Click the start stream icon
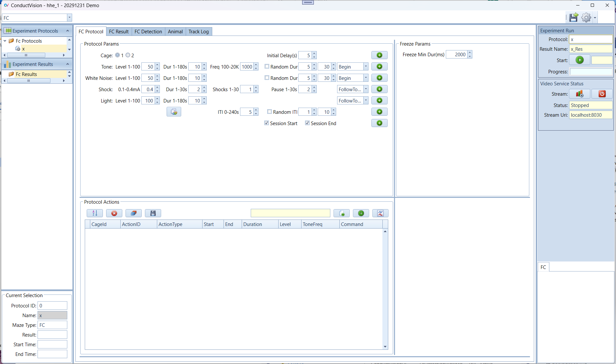 click(x=579, y=94)
